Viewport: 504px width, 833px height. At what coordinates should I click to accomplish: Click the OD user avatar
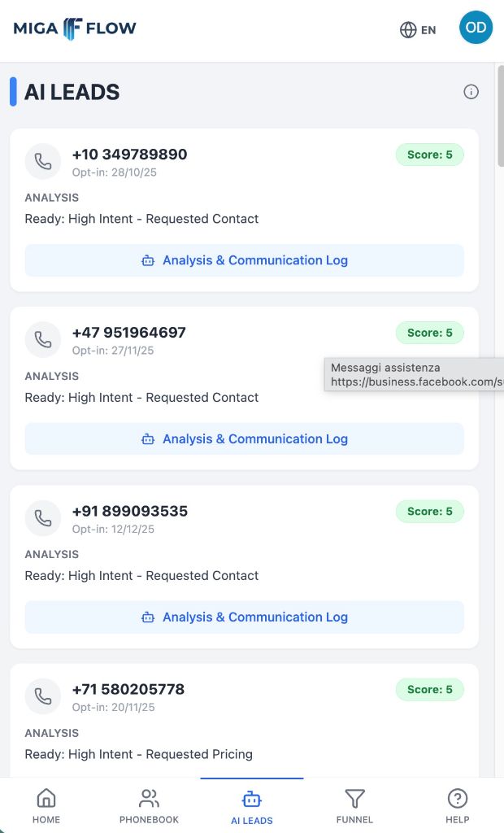click(476, 28)
